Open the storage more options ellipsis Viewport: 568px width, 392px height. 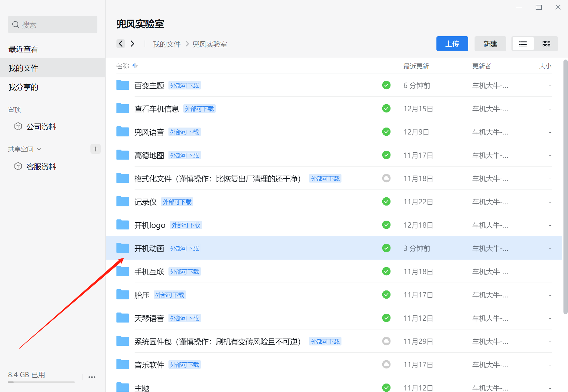coord(92,377)
